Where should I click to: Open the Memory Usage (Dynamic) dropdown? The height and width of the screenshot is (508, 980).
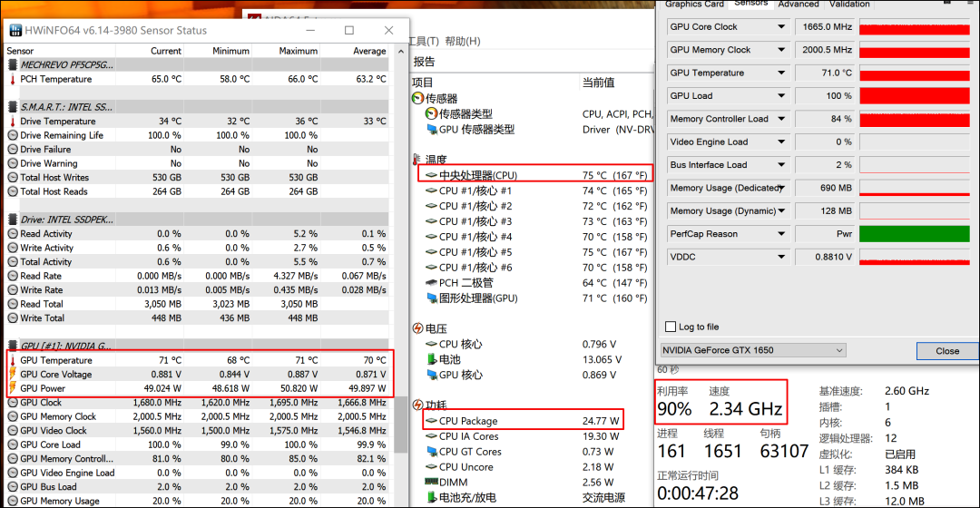pyautogui.click(x=781, y=211)
